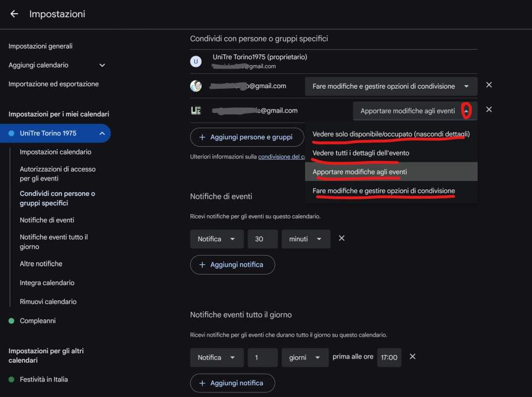Screen dimensions: 532x397
Task: Open Integra calendario in the sidebar
Action: coord(47,283)
